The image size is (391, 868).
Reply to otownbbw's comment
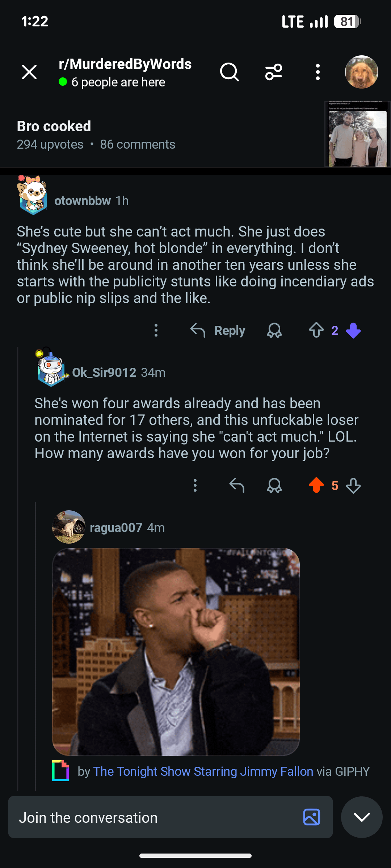[x=218, y=331]
